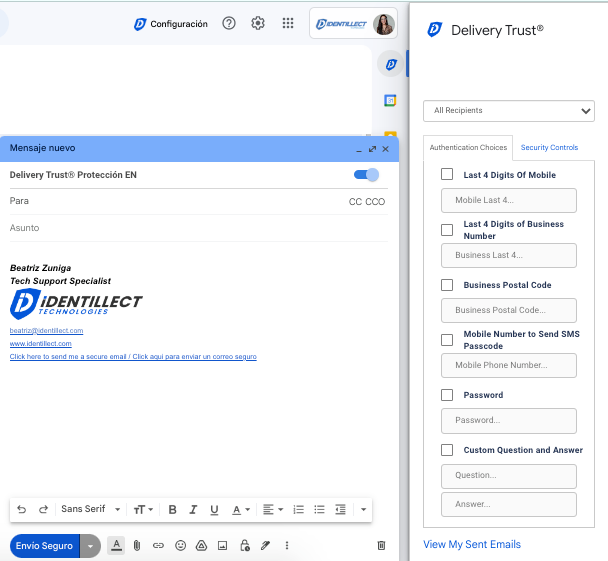Click the Business Last 4 input field
This screenshot has width=608, height=561.
tap(509, 255)
